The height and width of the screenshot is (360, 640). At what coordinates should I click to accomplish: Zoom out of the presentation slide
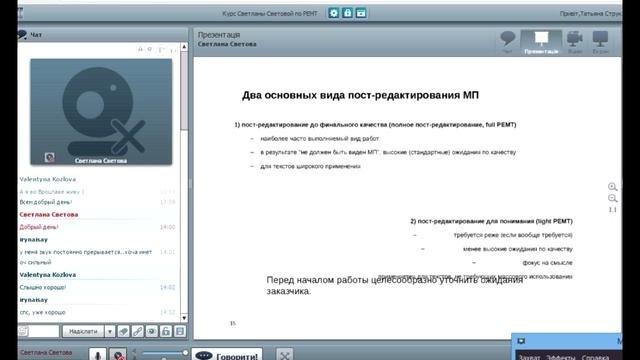[x=613, y=199]
